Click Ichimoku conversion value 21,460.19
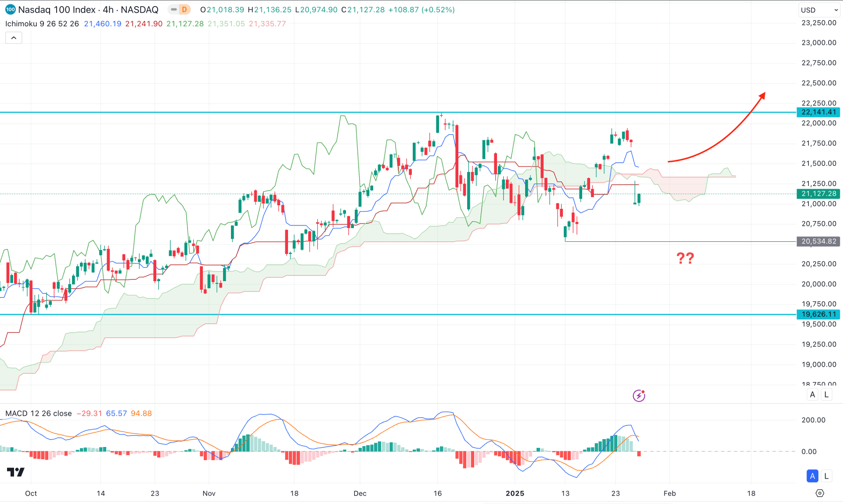The height and width of the screenshot is (504, 843). pos(103,24)
